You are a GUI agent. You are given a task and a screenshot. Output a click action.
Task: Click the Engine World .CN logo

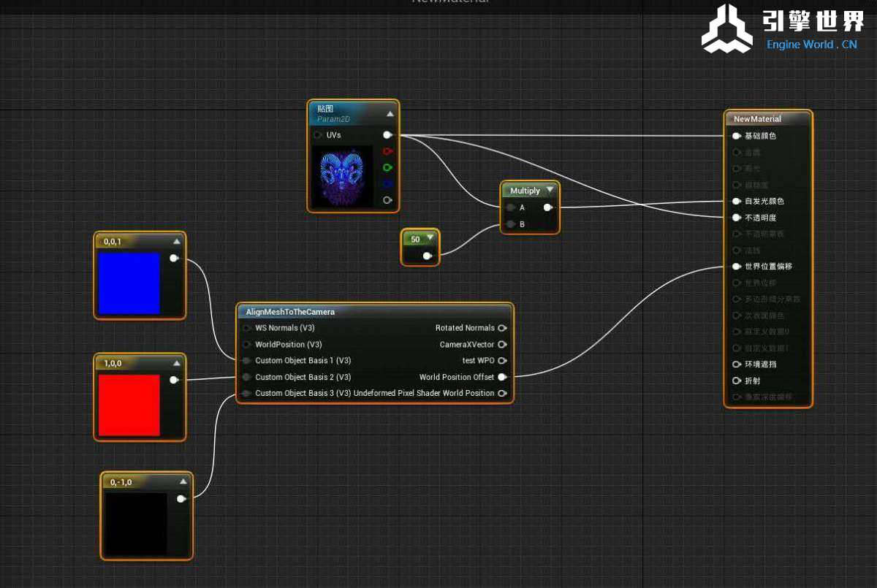tap(784, 29)
